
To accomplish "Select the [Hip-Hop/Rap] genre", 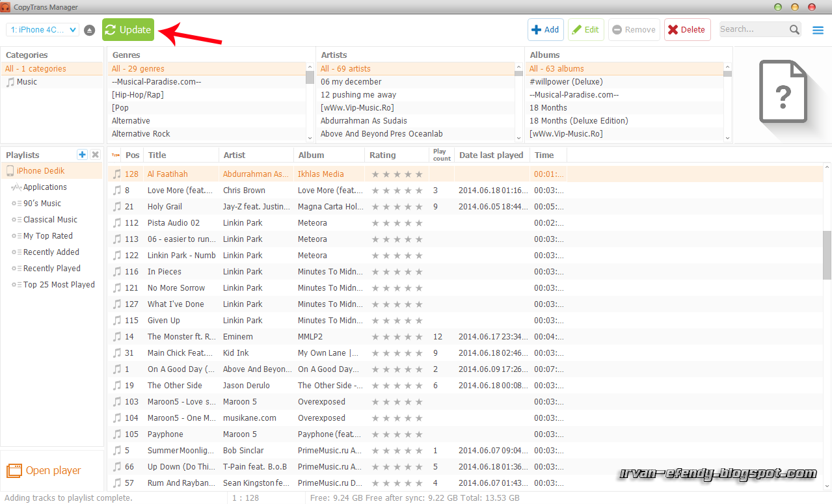I will [206, 95].
